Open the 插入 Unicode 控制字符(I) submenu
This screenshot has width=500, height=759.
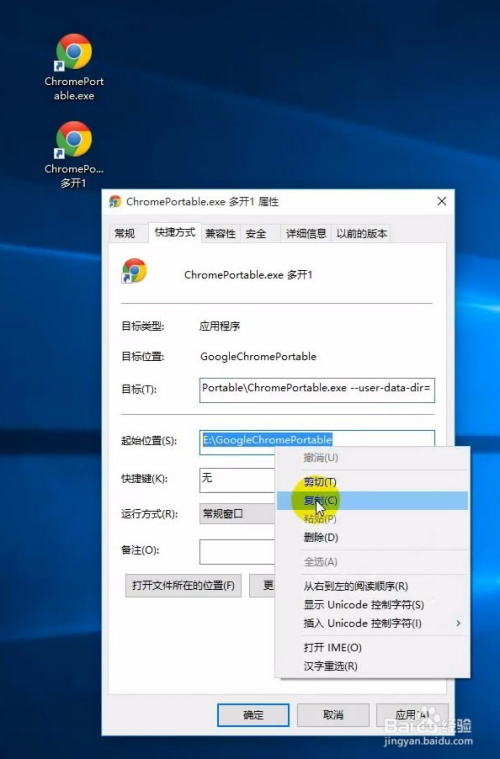tap(372, 623)
